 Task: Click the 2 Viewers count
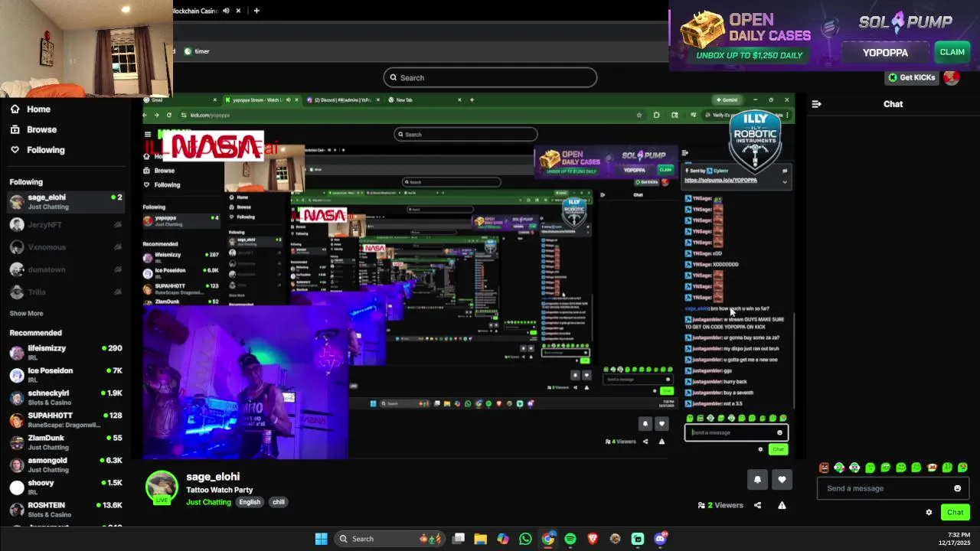(720, 505)
